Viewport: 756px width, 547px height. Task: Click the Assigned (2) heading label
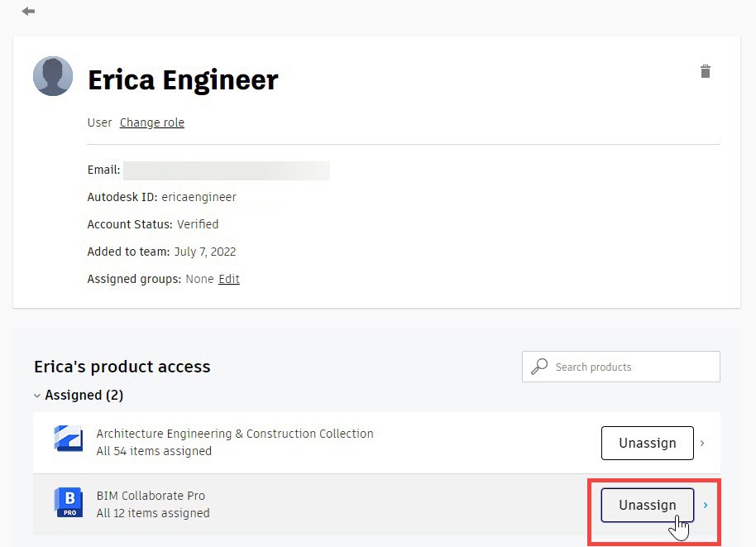click(x=84, y=395)
